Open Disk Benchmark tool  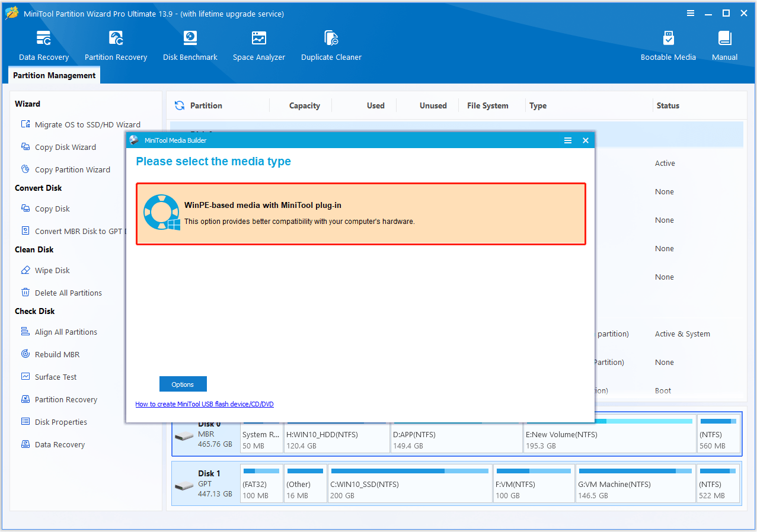190,46
